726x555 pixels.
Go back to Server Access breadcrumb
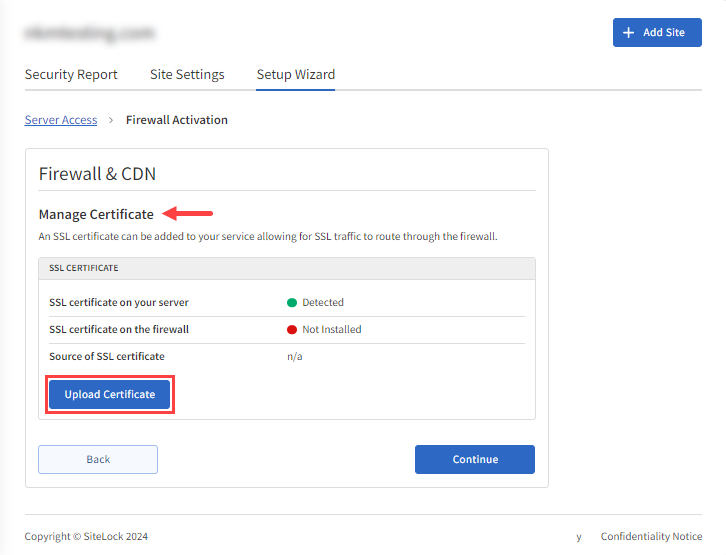[x=61, y=120]
